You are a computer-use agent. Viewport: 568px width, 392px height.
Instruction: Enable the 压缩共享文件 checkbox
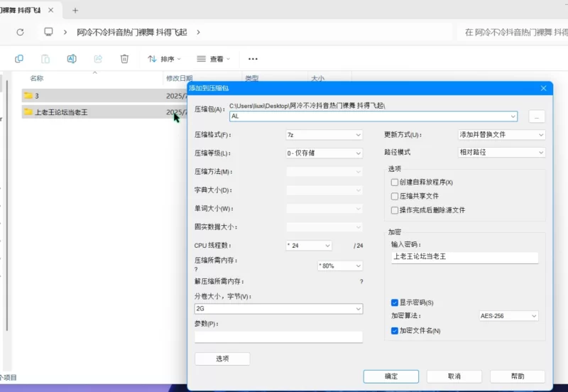click(x=395, y=197)
